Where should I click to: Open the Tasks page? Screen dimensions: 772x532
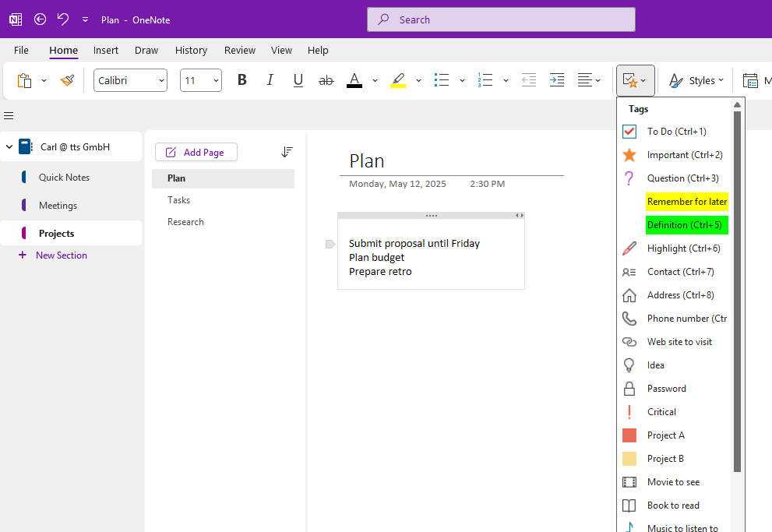223,200
